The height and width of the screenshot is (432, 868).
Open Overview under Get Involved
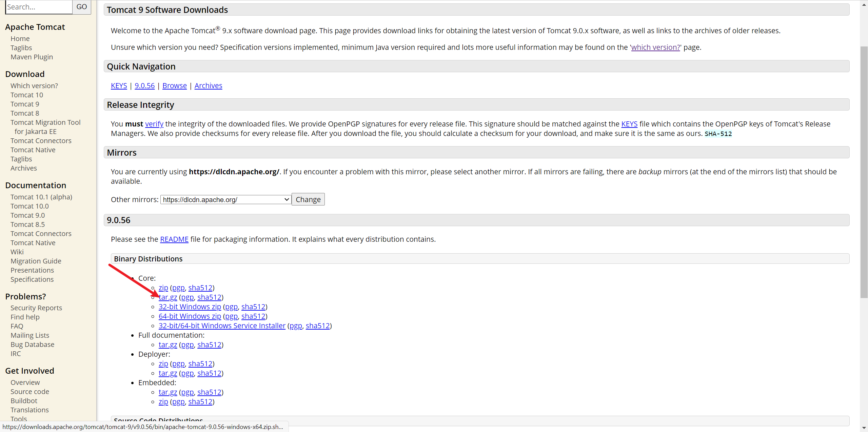[x=25, y=382]
